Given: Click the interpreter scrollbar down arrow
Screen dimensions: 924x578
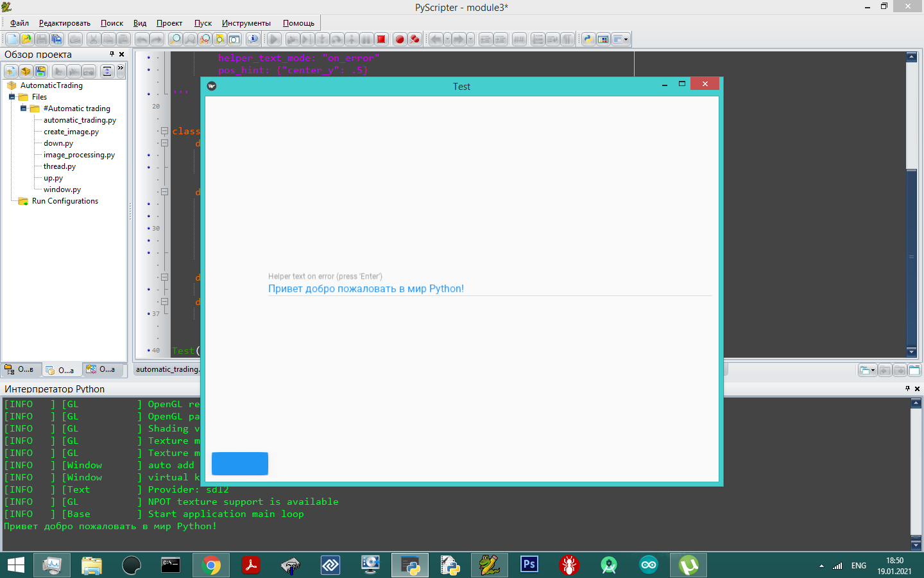Looking at the screenshot, I should (x=916, y=545).
